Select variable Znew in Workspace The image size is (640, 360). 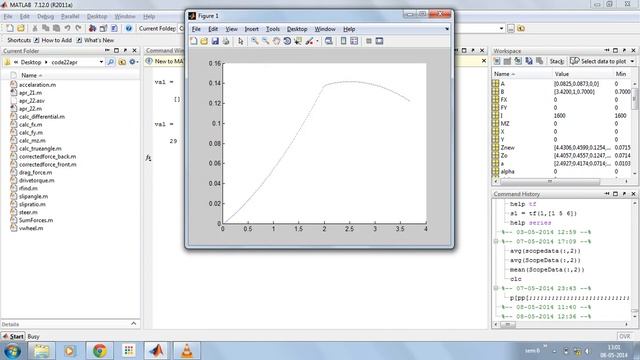[x=507, y=147]
